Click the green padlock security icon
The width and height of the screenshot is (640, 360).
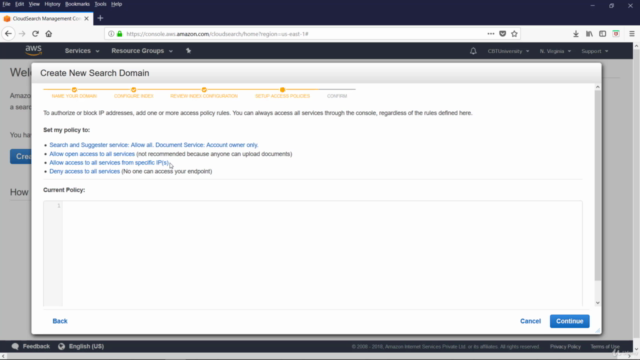120,34
